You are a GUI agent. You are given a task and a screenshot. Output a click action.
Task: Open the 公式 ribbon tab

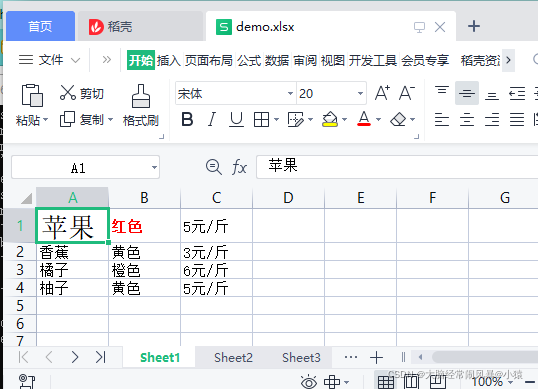[x=249, y=60]
